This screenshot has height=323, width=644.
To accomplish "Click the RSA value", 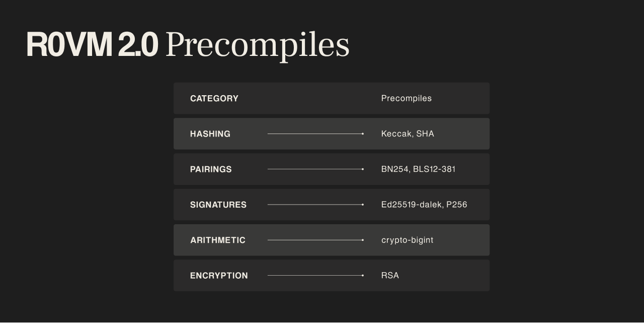I will 390,276.
